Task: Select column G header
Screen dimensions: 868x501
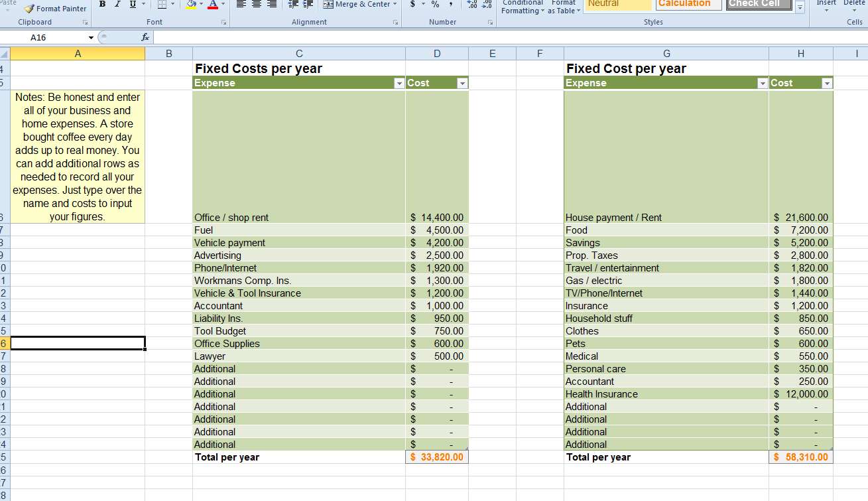Action: click(666, 54)
